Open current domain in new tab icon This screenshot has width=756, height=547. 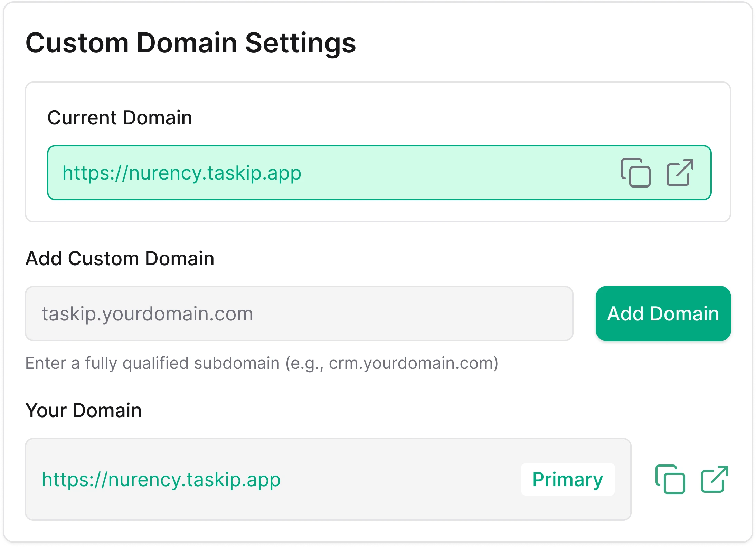click(x=680, y=173)
